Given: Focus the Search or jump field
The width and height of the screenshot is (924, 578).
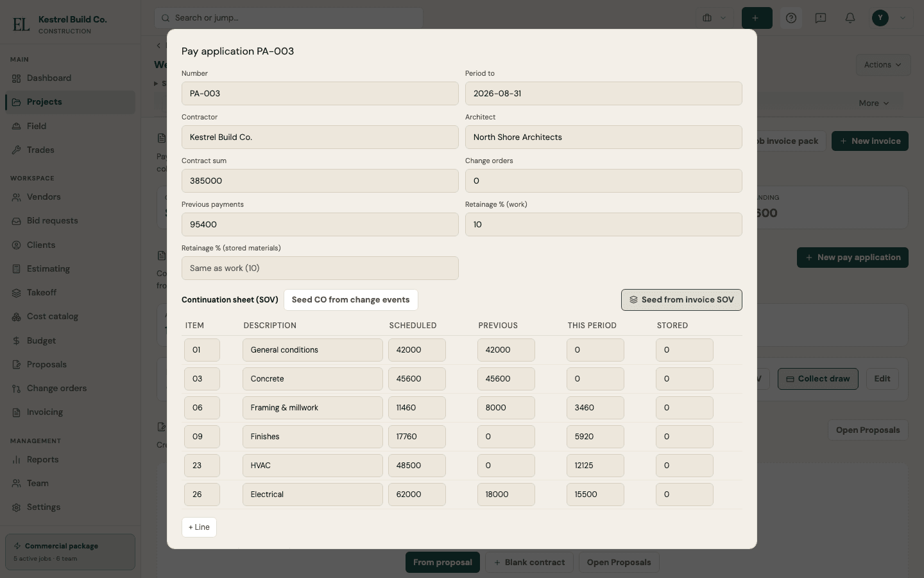Looking at the screenshot, I should click(x=289, y=18).
